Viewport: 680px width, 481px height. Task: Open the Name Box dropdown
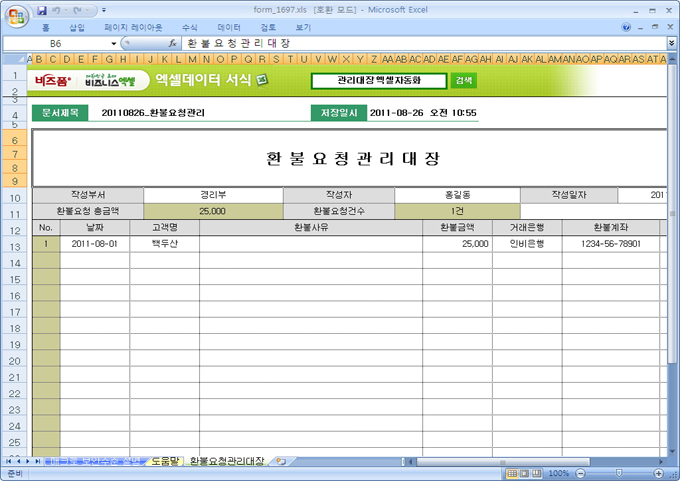pyautogui.click(x=112, y=44)
